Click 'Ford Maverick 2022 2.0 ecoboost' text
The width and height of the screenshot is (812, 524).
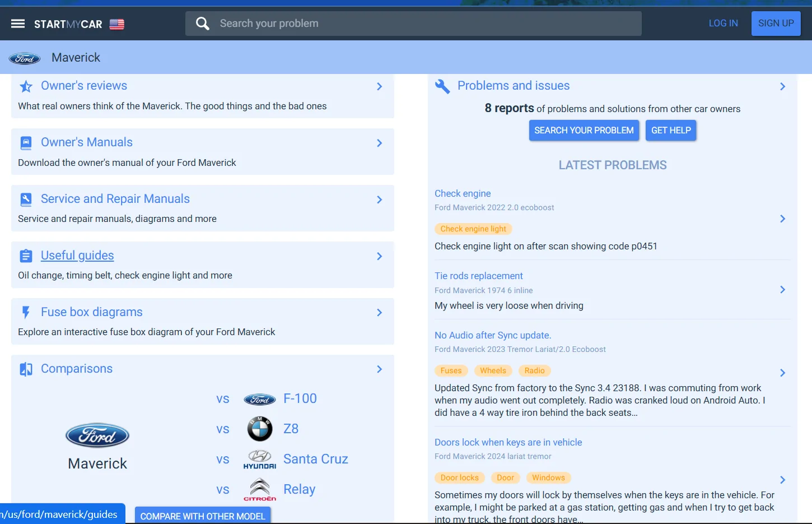[494, 207]
